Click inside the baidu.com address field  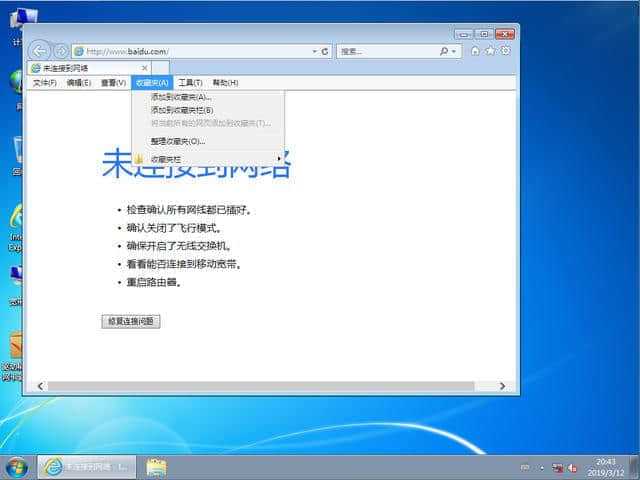coord(194,51)
